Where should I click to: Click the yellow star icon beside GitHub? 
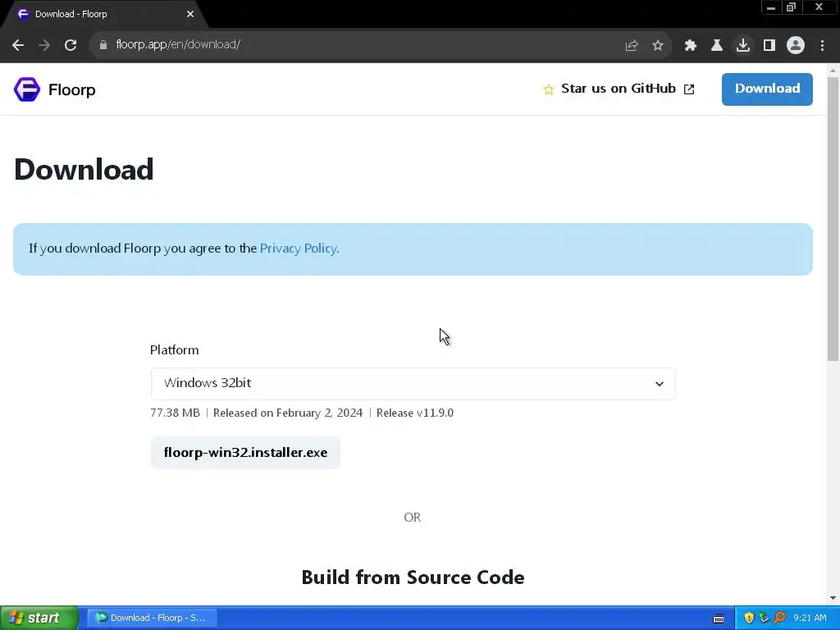(549, 89)
